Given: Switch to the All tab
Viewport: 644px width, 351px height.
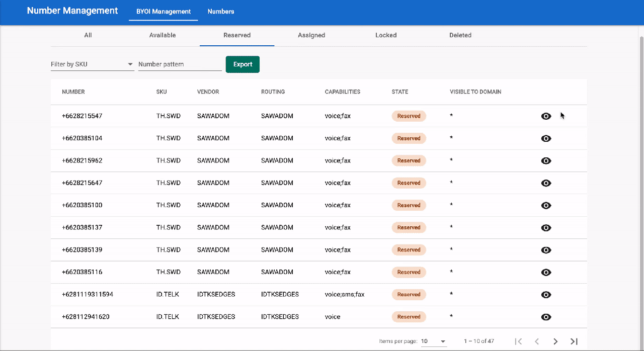Looking at the screenshot, I should pyautogui.click(x=88, y=35).
